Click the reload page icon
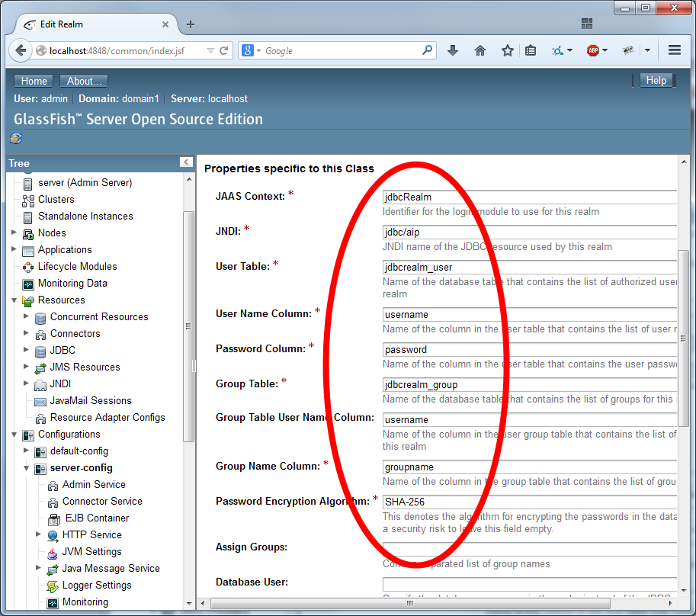 point(224,51)
